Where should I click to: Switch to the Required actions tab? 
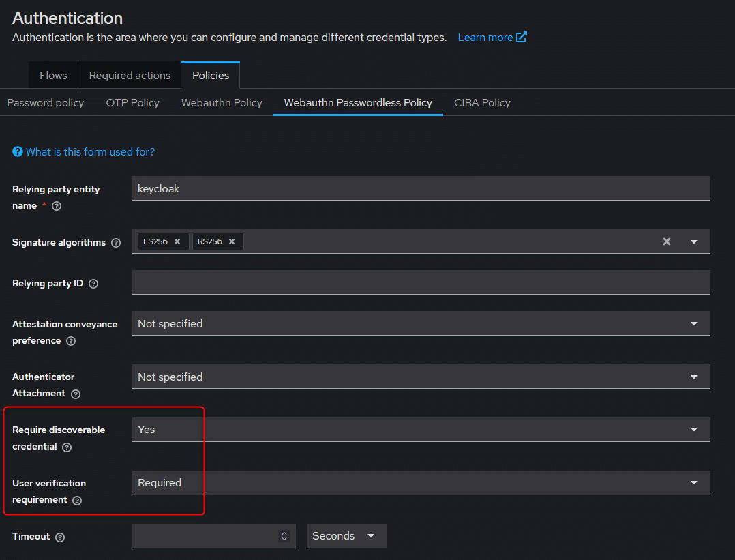coord(130,75)
